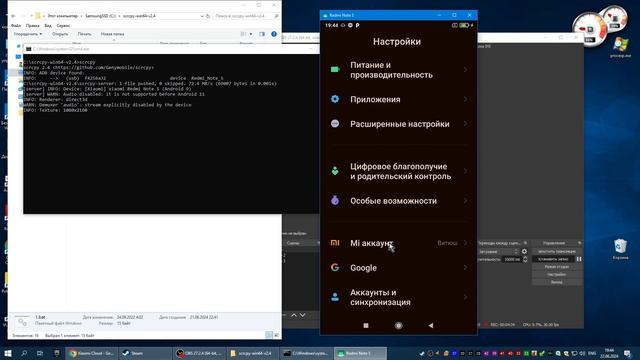Open the Файл menu in Explorer
This screenshot has width=640, height=360.
pos(16,25)
